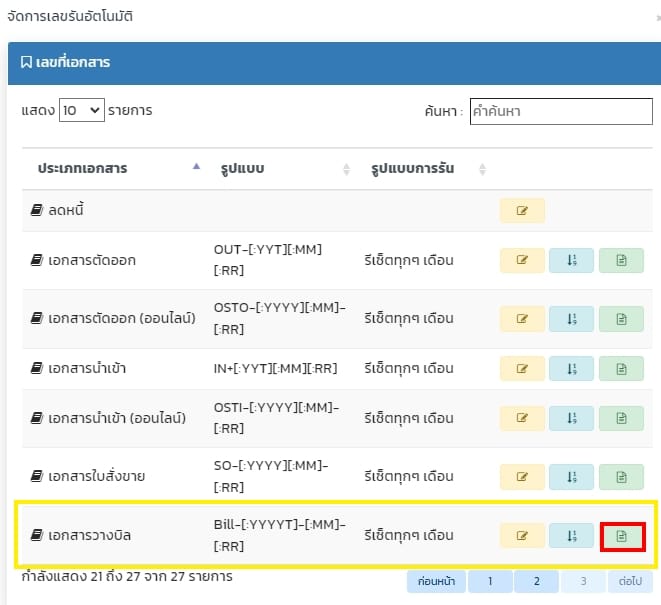Screen dimensions: 661x605
Task: Click the edit icon for เอกสารตัดออก row
Action: [x=522, y=260]
